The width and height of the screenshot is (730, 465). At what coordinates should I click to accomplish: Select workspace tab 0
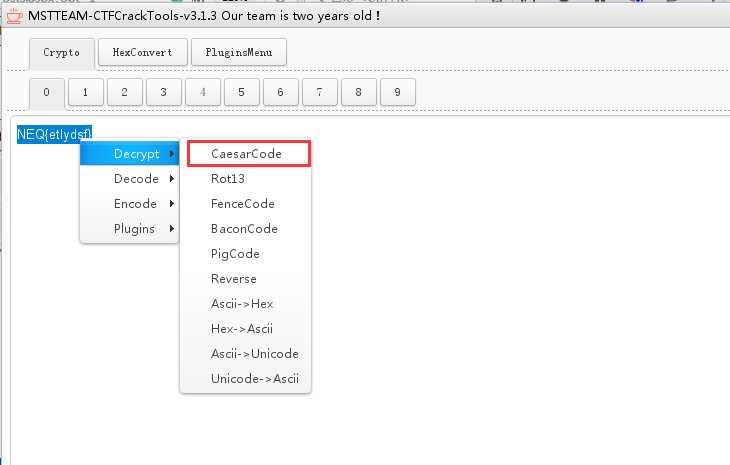pos(47,92)
